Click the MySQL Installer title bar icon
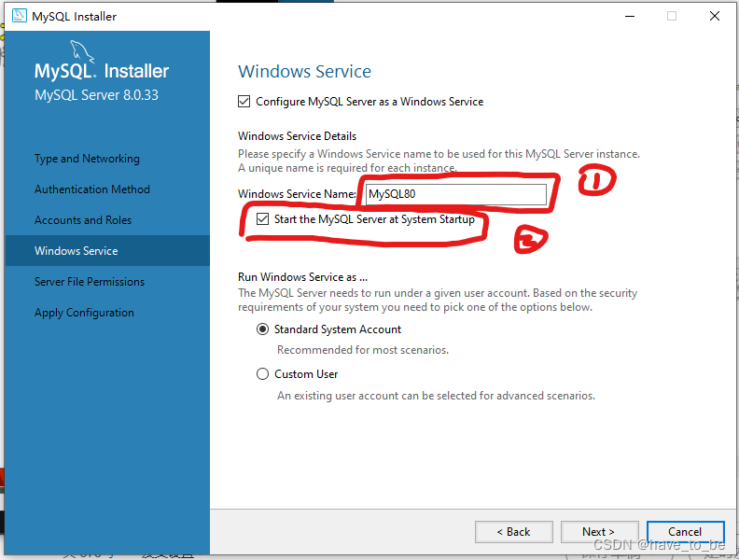This screenshot has height=560, width=739. coord(20,16)
